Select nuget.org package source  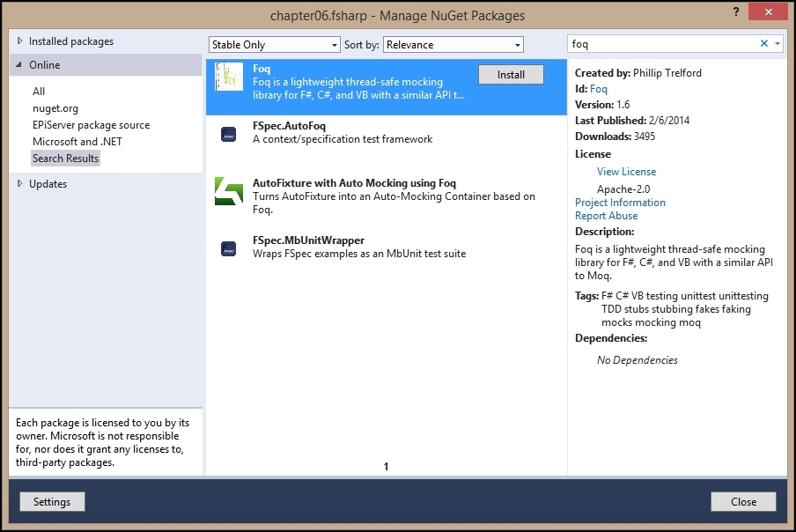55,108
